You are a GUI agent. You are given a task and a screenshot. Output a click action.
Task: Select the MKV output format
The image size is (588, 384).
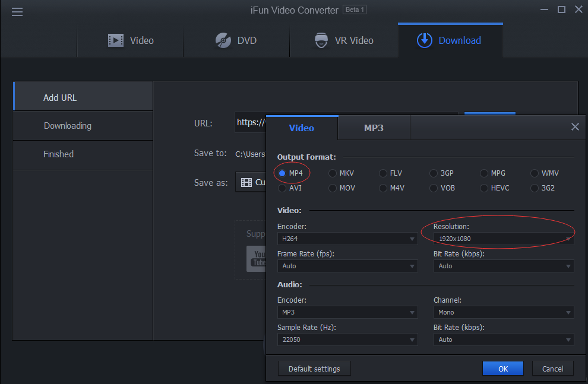click(x=332, y=173)
